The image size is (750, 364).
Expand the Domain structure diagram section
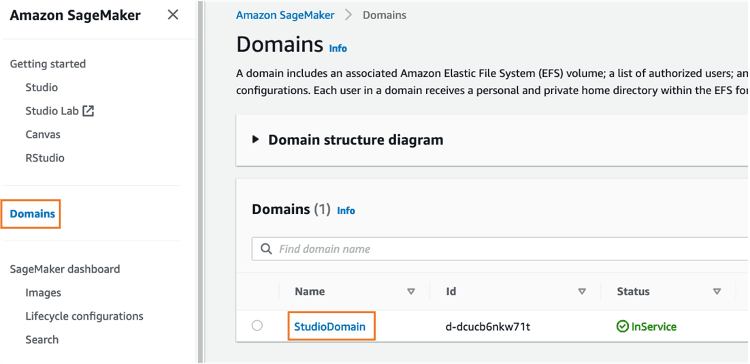point(256,140)
